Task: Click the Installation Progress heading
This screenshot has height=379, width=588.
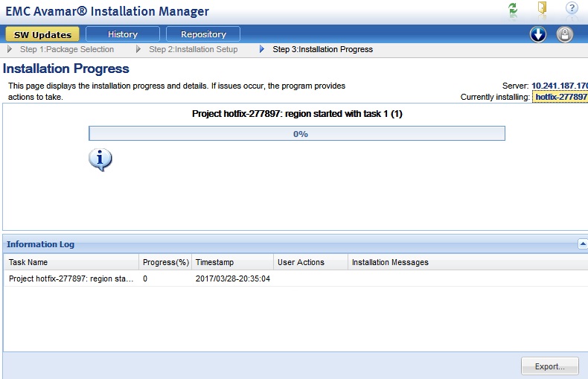Action: click(x=66, y=69)
